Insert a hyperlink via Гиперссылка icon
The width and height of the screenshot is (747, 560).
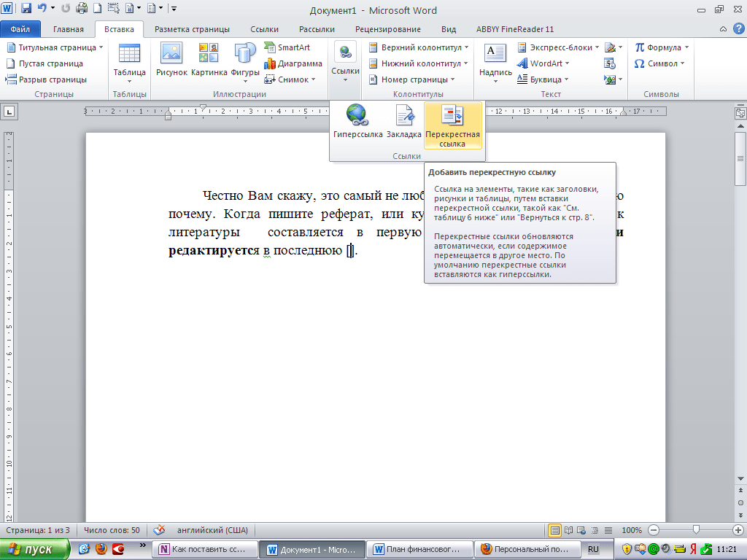click(357, 122)
